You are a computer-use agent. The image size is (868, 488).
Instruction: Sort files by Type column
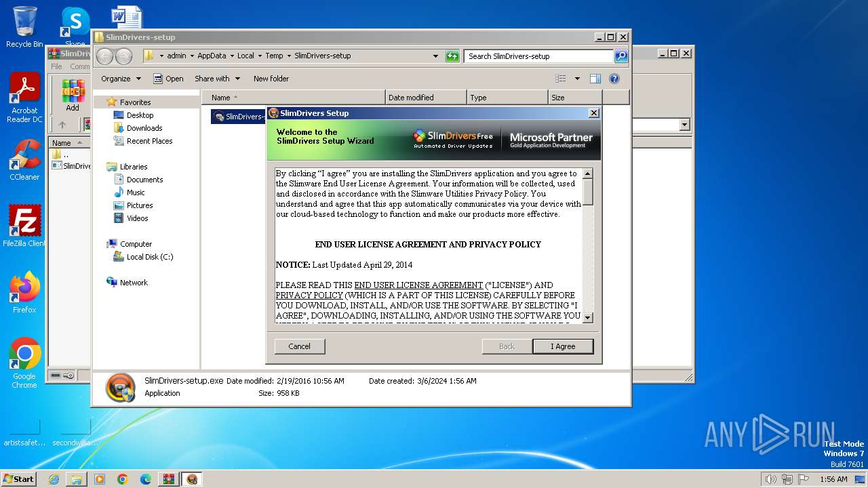pos(507,98)
